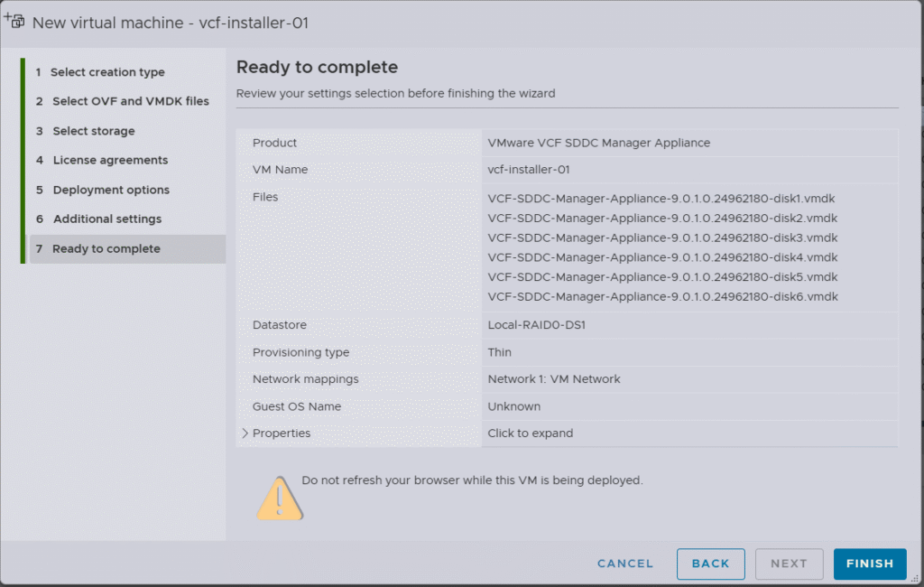Image resolution: width=924 pixels, height=587 pixels.
Task: Select the disk1.vmdk file entry
Action: [x=662, y=198]
